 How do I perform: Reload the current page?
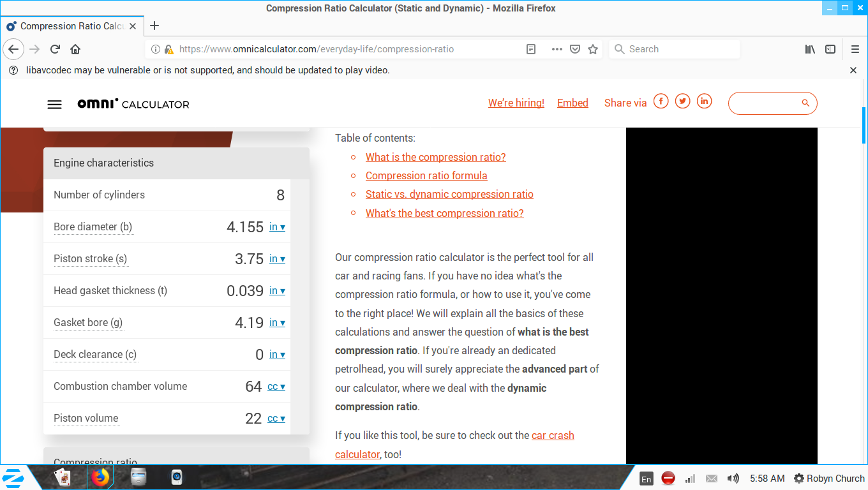(x=56, y=49)
